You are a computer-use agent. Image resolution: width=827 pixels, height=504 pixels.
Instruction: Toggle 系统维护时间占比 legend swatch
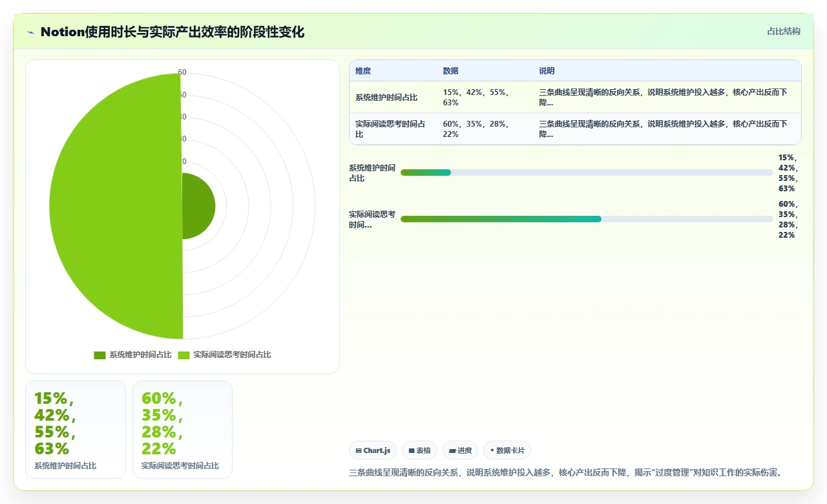(x=99, y=355)
